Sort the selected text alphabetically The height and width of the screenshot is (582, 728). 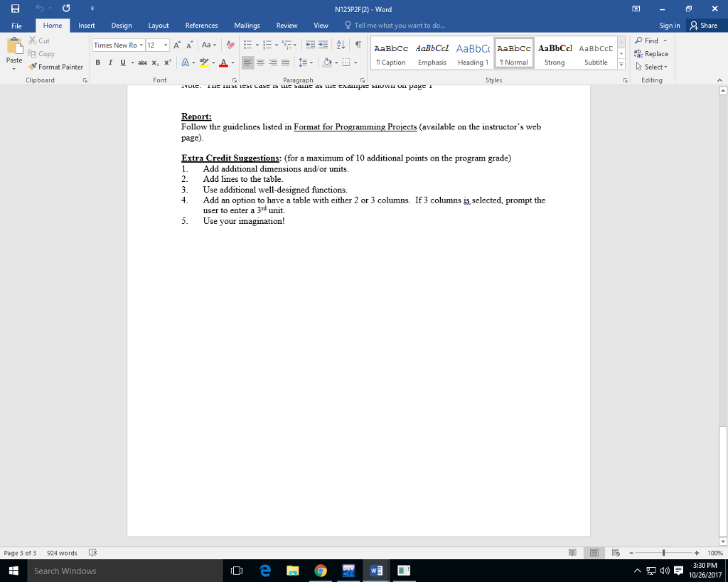point(340,44)
